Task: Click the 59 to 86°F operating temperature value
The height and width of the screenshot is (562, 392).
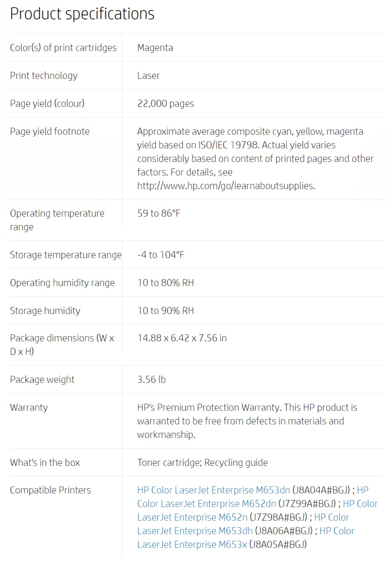Action: tap(159, 213)
